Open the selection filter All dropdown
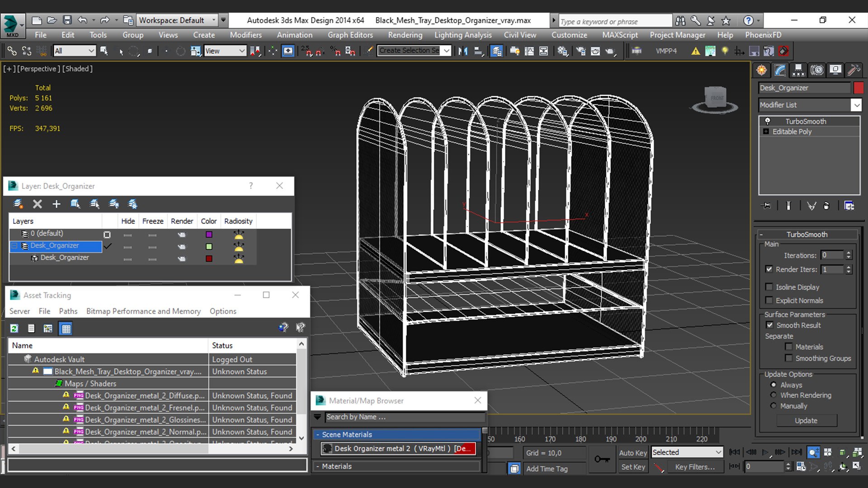 coord(74,51)
